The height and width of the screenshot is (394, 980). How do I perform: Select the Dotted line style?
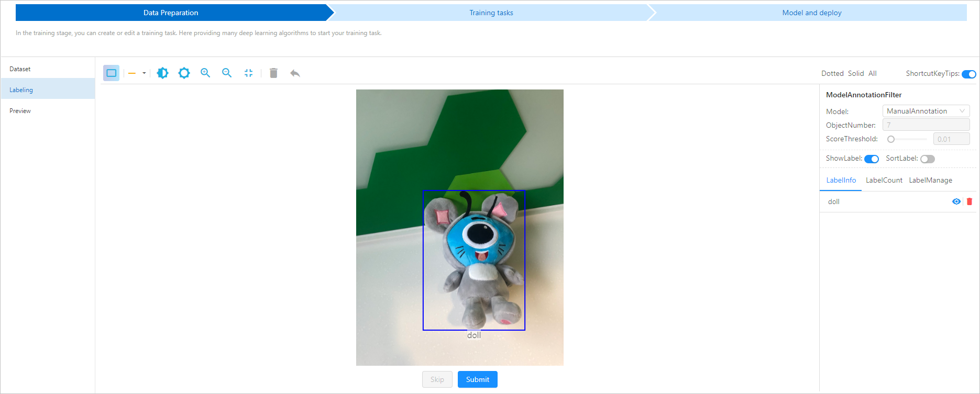pyautogui.click(x=832, y=73)
